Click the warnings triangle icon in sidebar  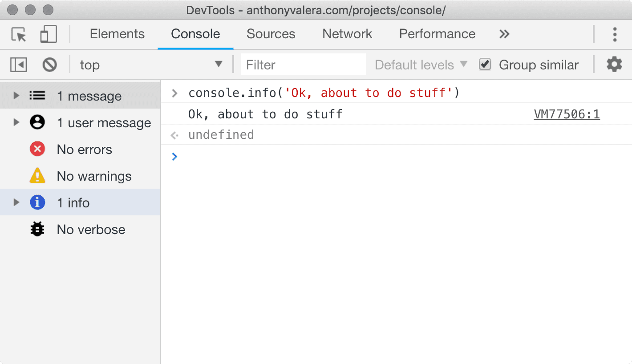point(37,176)
